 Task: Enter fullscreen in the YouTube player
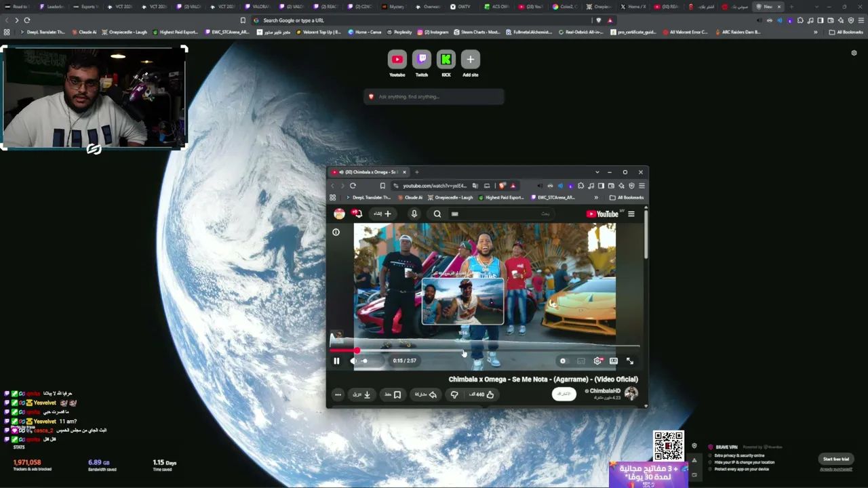(x=630, y=361)
